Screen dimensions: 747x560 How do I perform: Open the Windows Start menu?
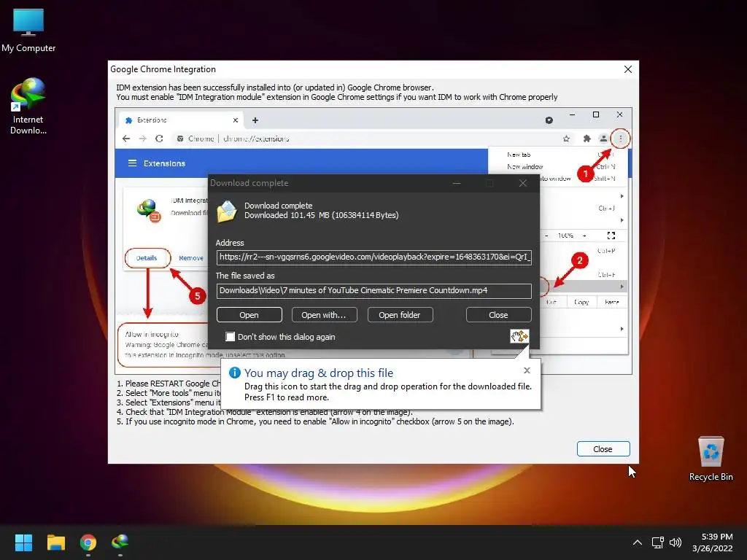(24, 542)
